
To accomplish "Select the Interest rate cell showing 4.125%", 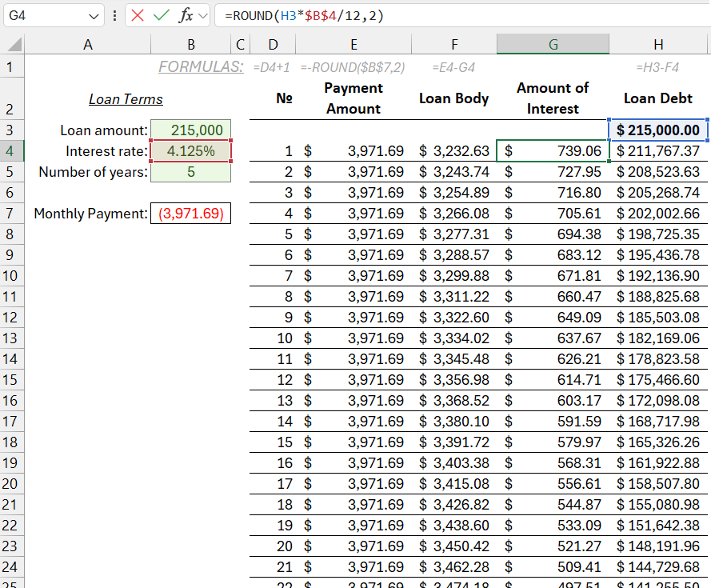I will [x=190, y=151].
